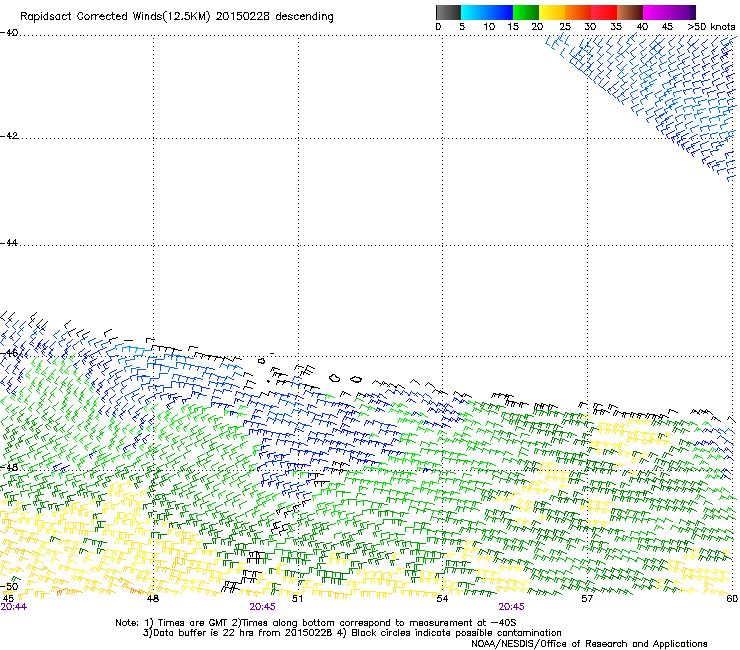Click the chart title 'Rapidsact Corrected Winds(12.5KM)'
The height and width of the screenshot is (650, 740).
point(115,17)
